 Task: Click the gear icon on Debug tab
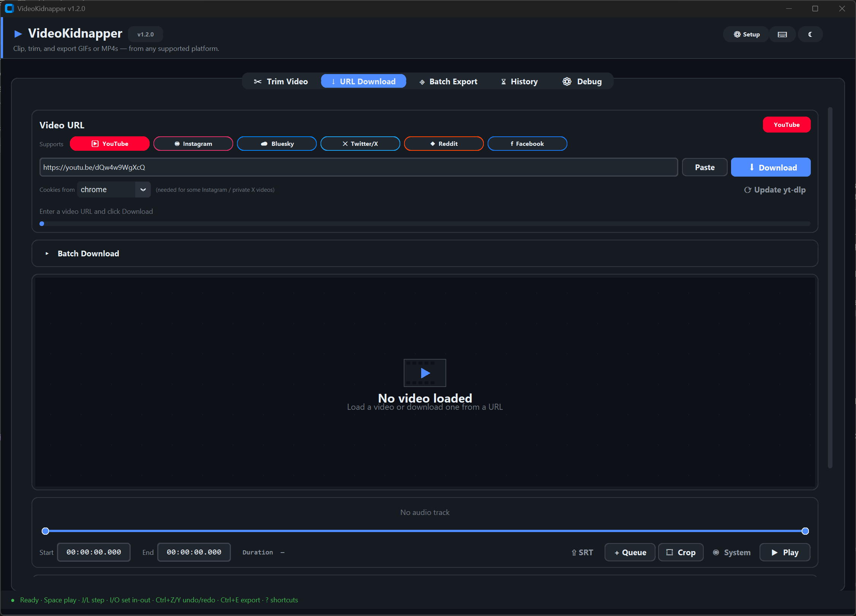[567, 82]
